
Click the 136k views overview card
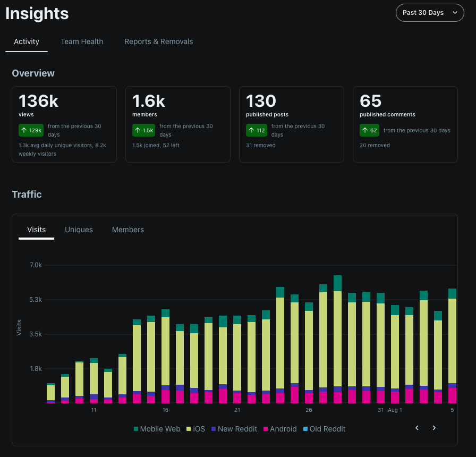tap(64, 124)
